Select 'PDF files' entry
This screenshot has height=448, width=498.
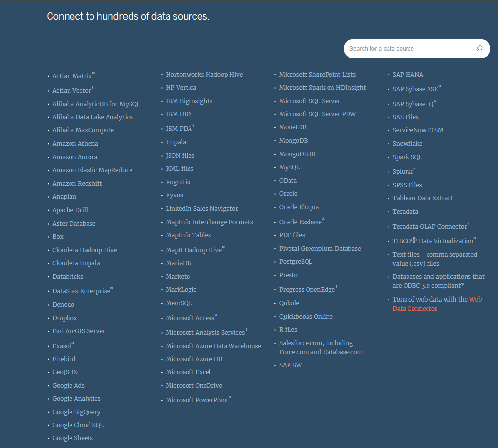(x=292, y=235)
